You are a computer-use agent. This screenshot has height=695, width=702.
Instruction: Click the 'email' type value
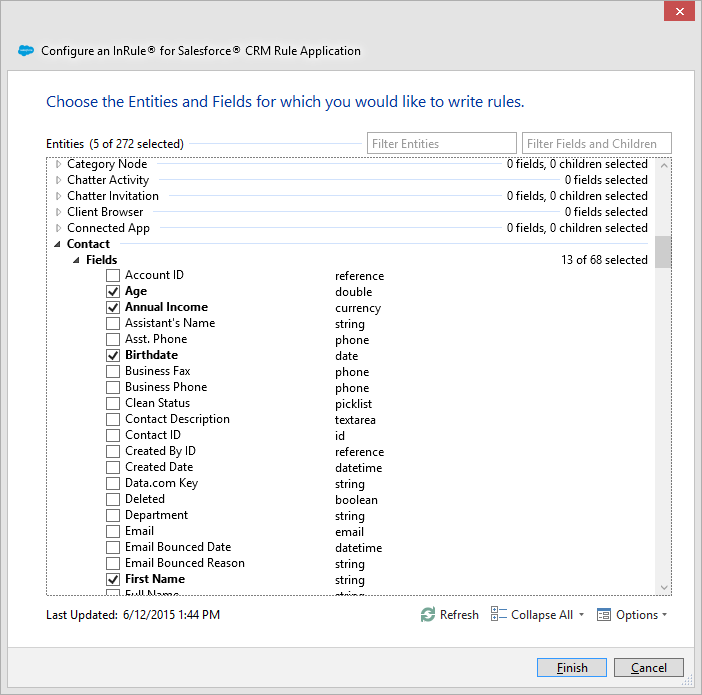point(349,532)
